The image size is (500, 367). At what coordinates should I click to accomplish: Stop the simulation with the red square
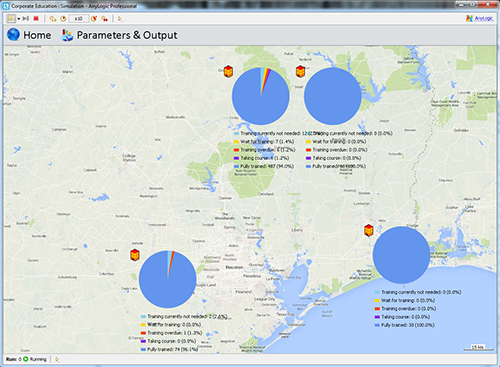(x=36, y=18)
